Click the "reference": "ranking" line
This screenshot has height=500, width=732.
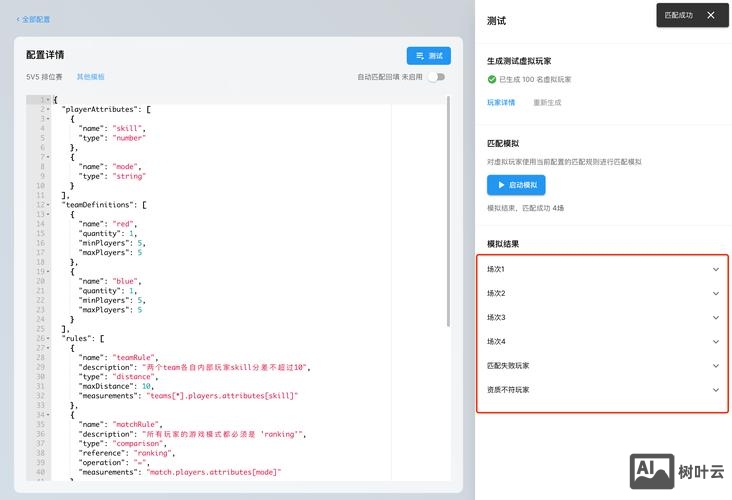point(127,453)
